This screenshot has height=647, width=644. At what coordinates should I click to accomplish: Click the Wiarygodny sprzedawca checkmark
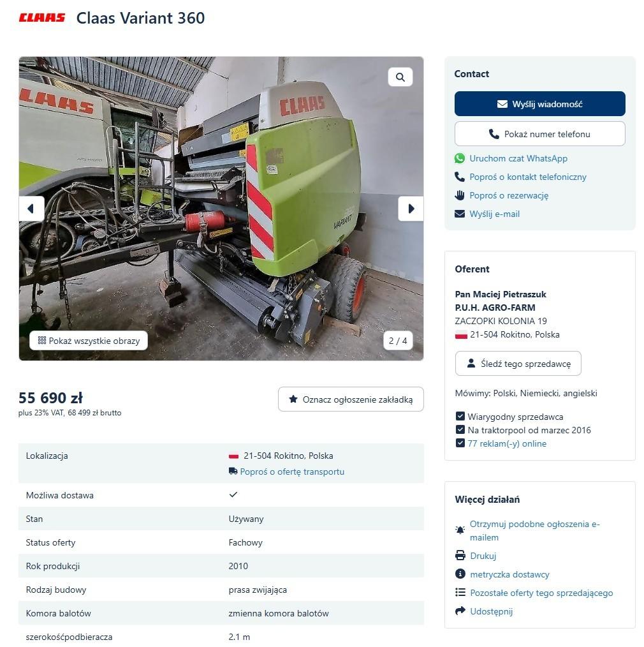(460, 417)
